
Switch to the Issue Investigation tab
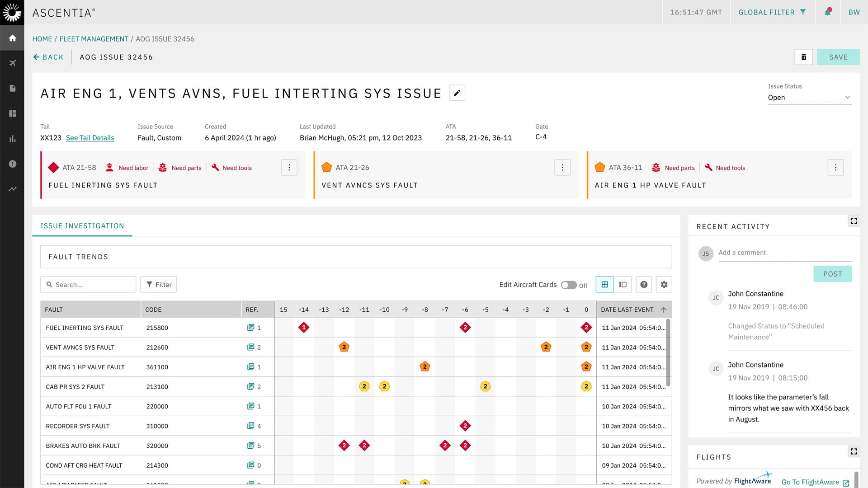[x=82, y=226]
